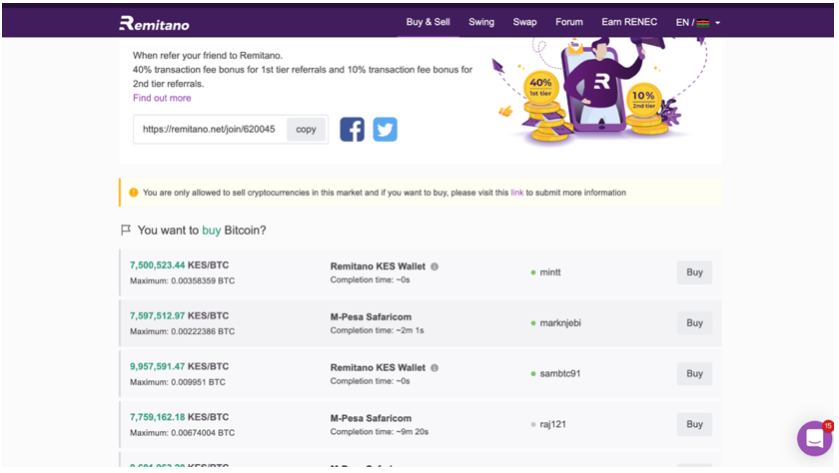This screenshot has height=473, width=839.
Task: Open the Forum link in navigation
Action: click(569, 22)
